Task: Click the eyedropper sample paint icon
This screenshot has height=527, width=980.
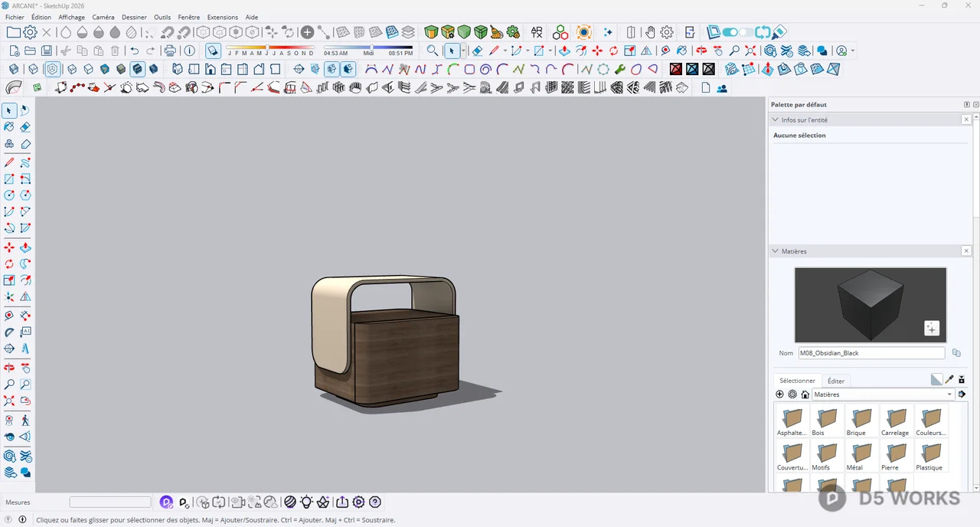Action: (x=949, y=380)
